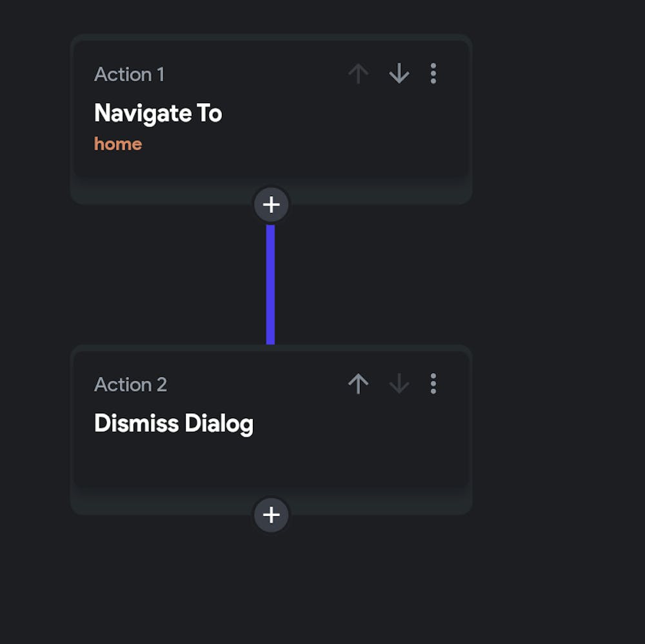Click empty canvas below the Action 2 card
The height and width of the screenshot is (644, 645).
[271, 587]
